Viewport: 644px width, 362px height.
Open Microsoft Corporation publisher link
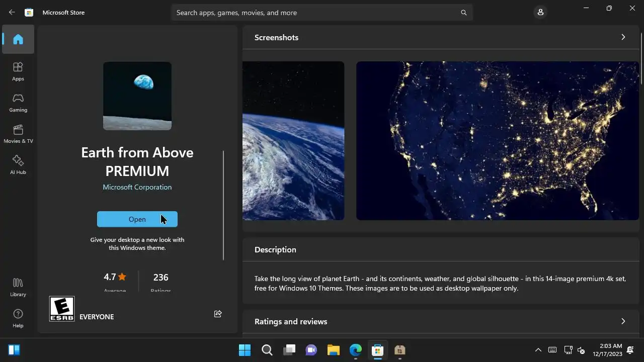(137, 187)
